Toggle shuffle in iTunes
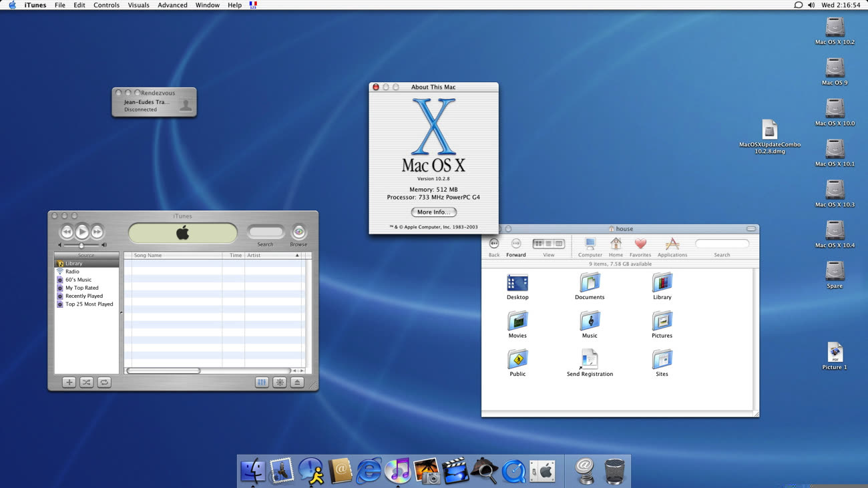This screenshot has height=488, width=868. [x=86, y=383]
